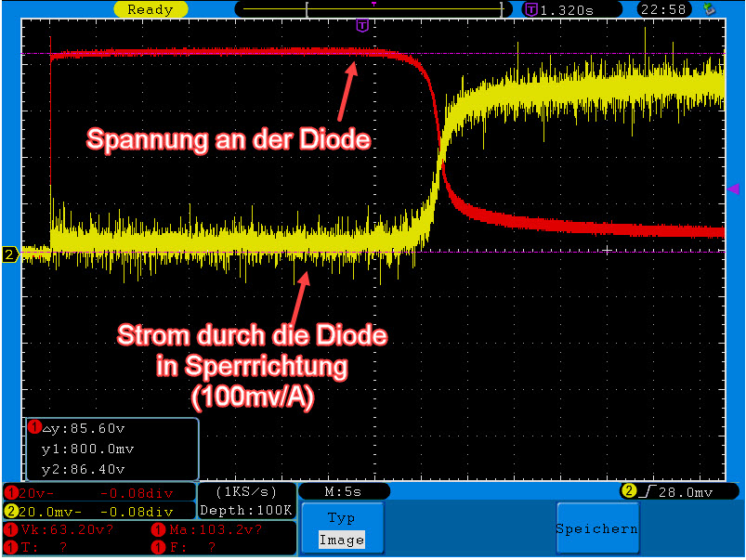Viewport: 746px width, 560px height.
Task: Click the channel 1 icon in cursor readout
Action: 34,427
